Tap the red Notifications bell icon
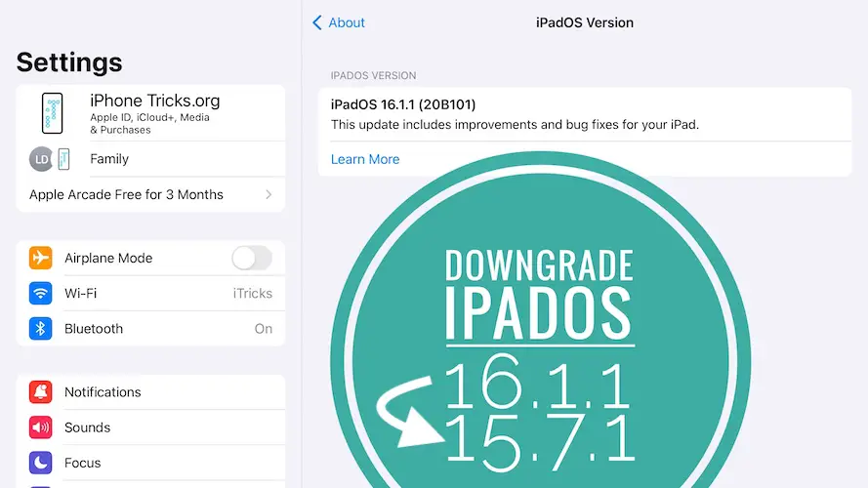This screenshot has width=868, height=488. [x=40, y=392]
